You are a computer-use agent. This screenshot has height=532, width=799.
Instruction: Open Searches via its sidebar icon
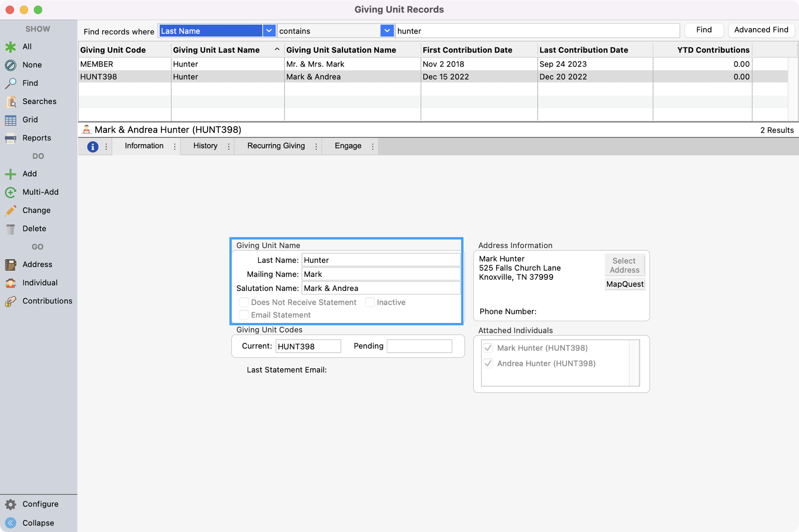tap(11, 102)
